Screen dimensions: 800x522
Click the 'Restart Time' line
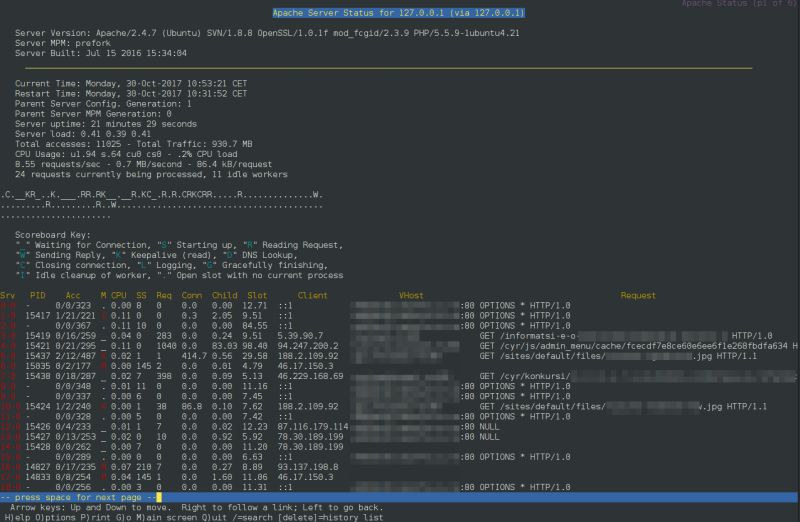click(131, 94)
